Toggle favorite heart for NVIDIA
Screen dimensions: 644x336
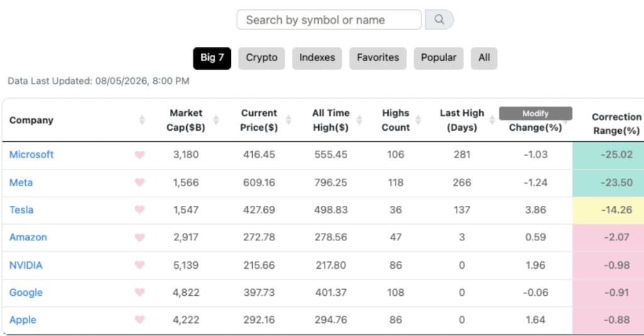point(140,265)
